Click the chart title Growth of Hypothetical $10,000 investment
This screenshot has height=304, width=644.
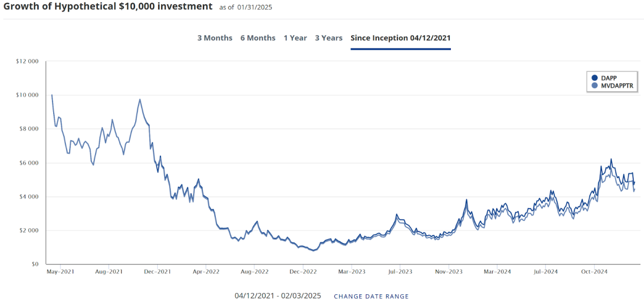108,6
